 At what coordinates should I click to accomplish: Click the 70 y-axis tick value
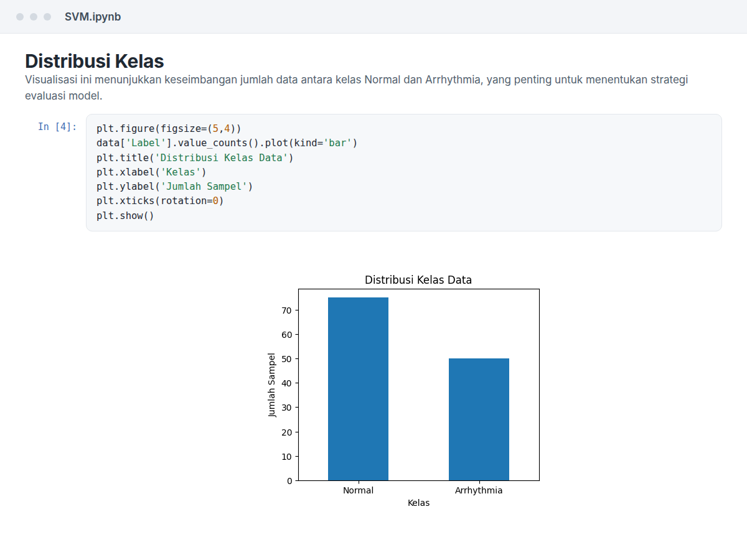point(286,310)
